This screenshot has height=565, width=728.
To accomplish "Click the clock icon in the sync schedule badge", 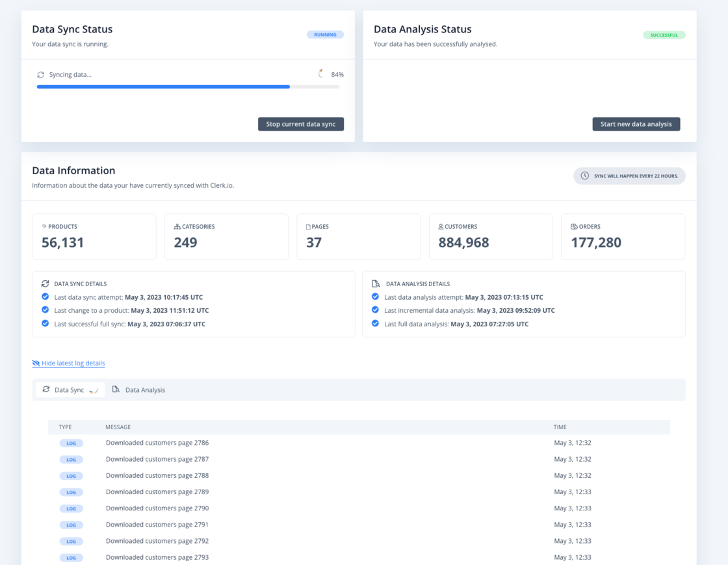I will pos(585,176).
